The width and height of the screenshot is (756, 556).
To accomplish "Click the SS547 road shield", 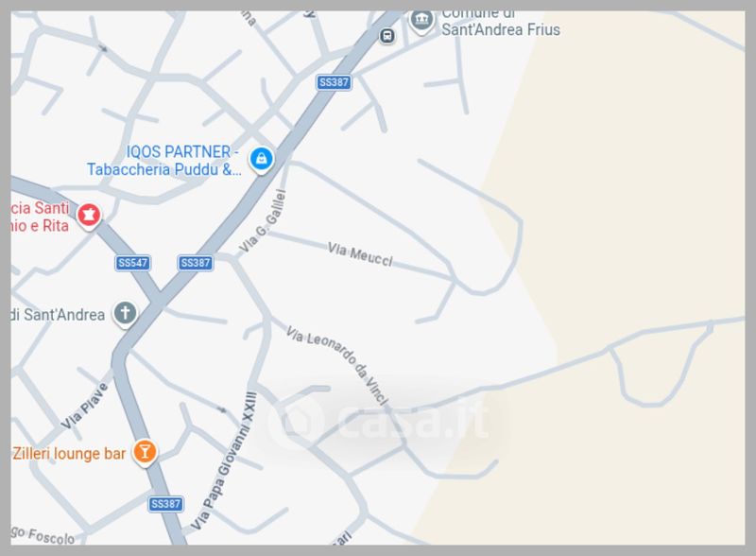I will click(133, 263).
